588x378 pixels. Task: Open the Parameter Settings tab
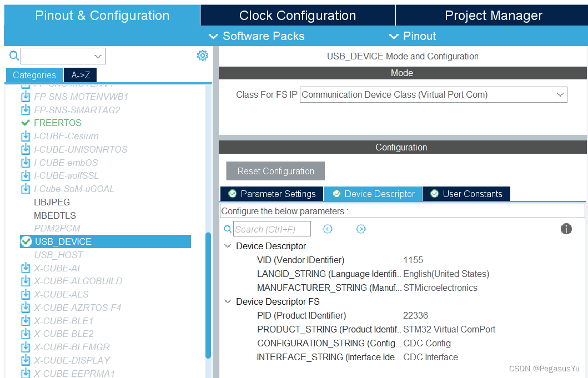coord(272,194)
